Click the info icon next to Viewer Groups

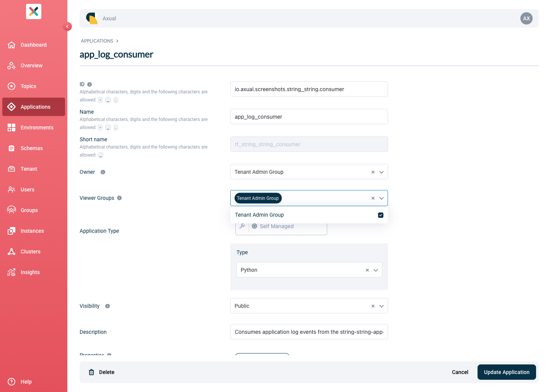(119, 198)
